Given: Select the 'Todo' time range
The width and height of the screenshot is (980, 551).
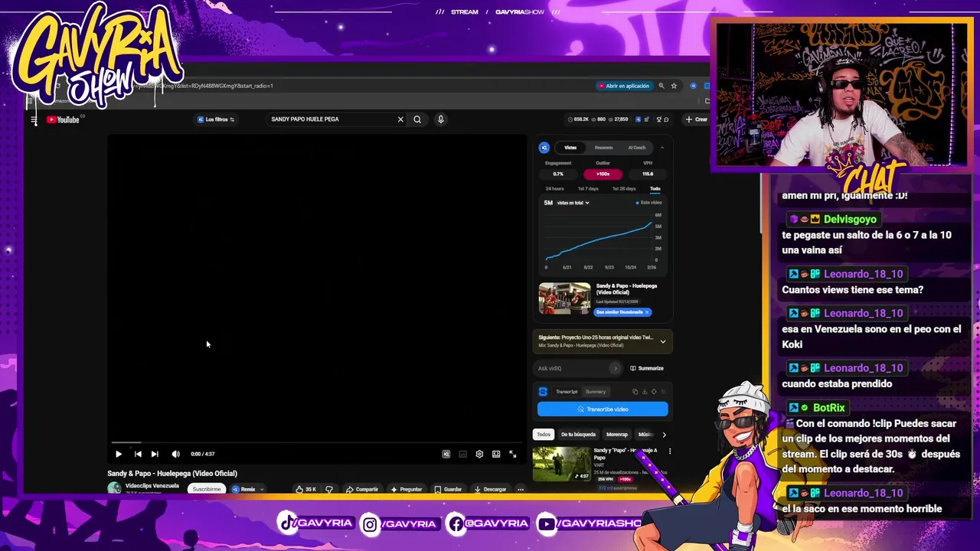Looking at the screenshot, I should pyautogui.click(x=655, y=189).
